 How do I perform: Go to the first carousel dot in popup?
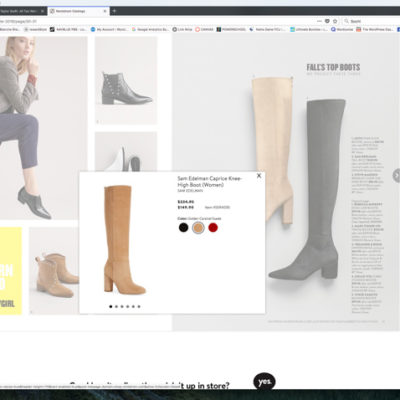coord(111,306)
